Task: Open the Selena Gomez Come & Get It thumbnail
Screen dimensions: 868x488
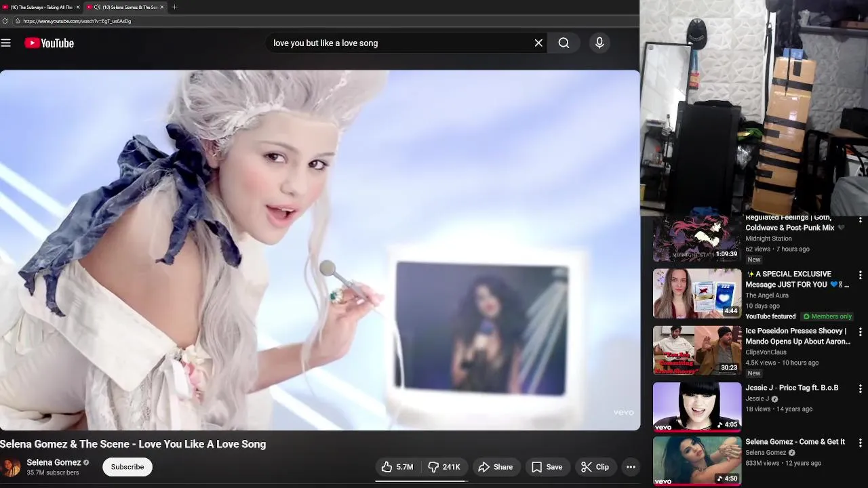Action: click(x=697, y=461)
